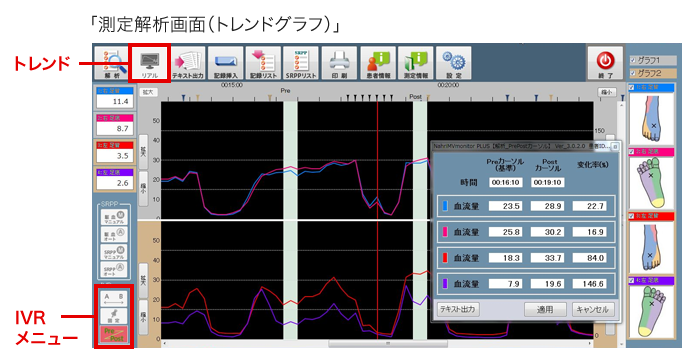
Task: Select the A–B range cursor tool
Action: click(113, 298)
